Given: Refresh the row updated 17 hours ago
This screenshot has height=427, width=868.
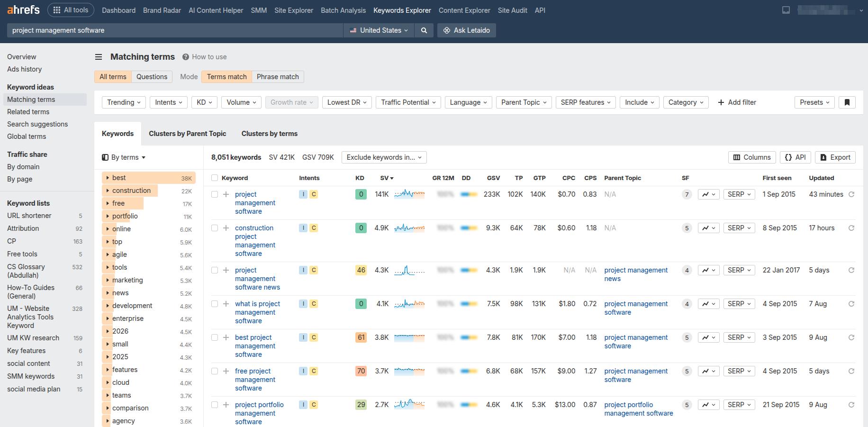Looking at the screenshot, I should click(851, 228).
